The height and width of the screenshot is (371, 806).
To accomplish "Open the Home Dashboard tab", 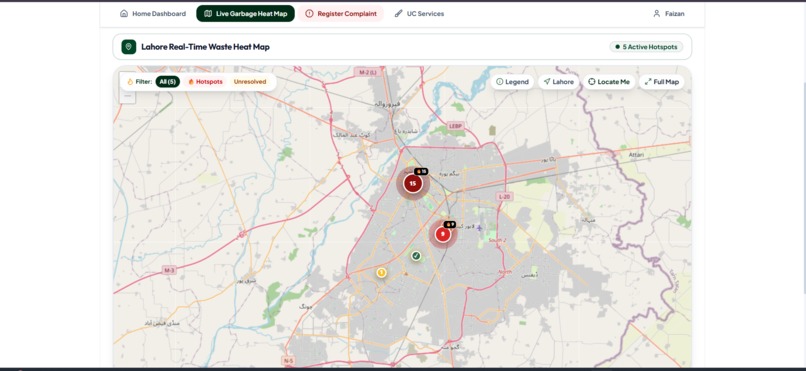I will [153, 14].
